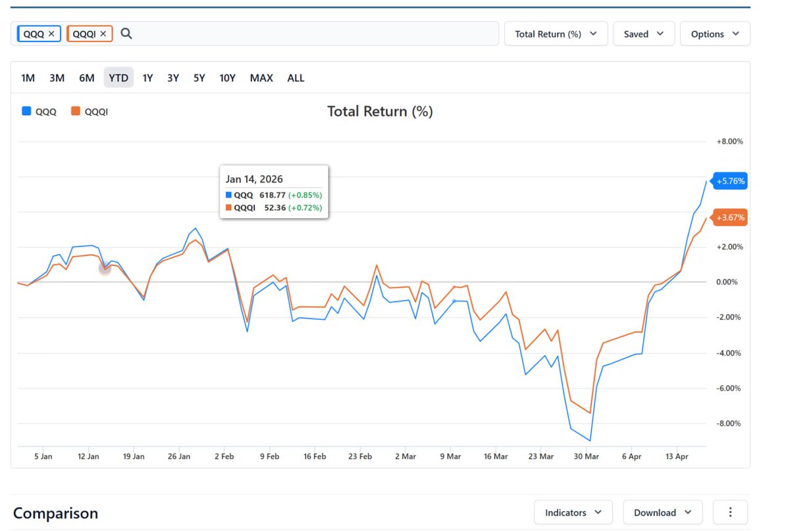The width and height of the screenshot is (790, 532).
Task: Open the Indicators dropdown
Action: (573, 512)
